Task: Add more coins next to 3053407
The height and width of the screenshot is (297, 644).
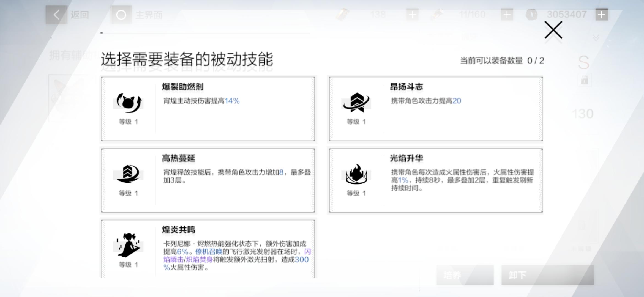Action: (x=602, y=15)
